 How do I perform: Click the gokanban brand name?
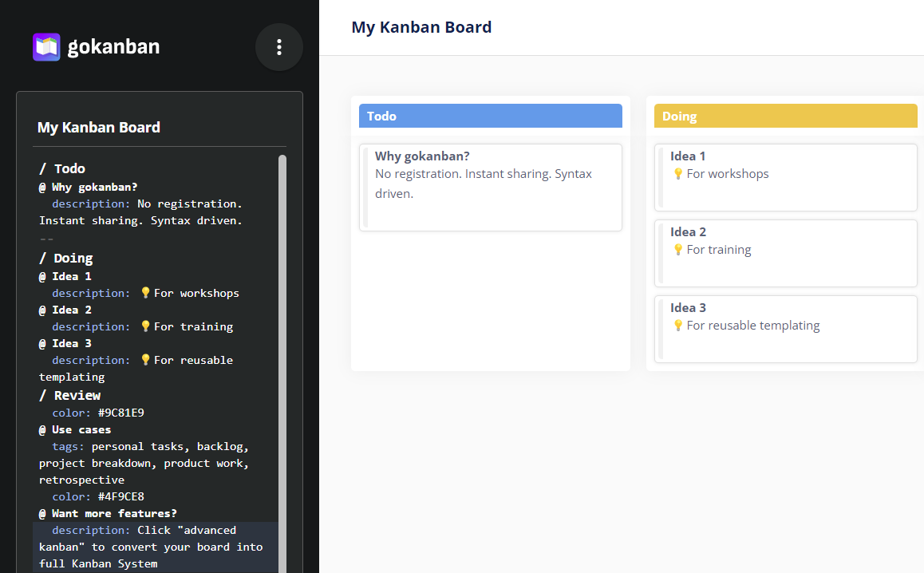114,46
